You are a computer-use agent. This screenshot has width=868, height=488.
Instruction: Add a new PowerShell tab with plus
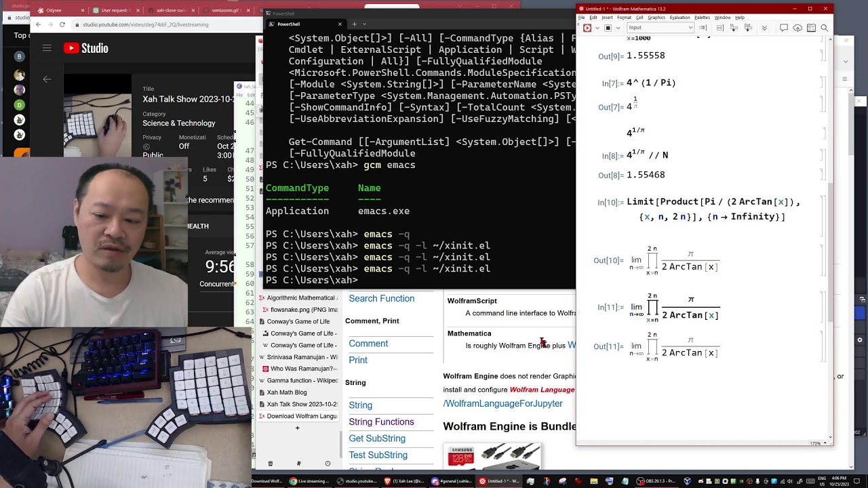point(354,24)
